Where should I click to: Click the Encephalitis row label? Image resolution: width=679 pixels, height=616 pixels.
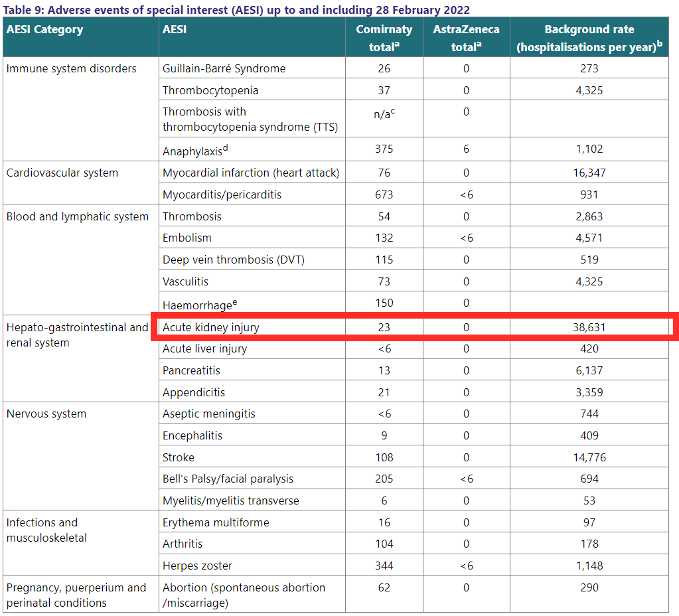click(x=192, y=435)
